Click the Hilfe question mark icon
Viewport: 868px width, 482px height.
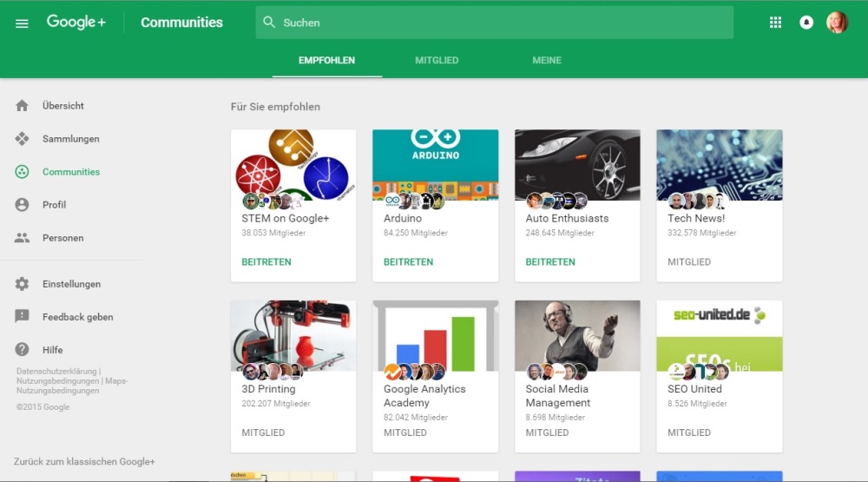pos(22,350)
